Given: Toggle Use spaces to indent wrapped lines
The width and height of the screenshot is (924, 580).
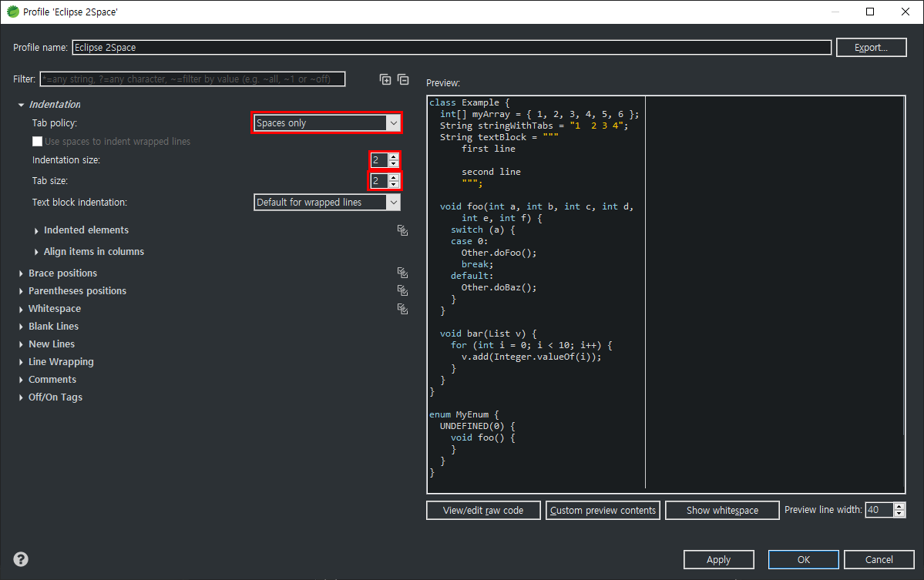Looking at the screenshot, I should click(x=37, y=141).
